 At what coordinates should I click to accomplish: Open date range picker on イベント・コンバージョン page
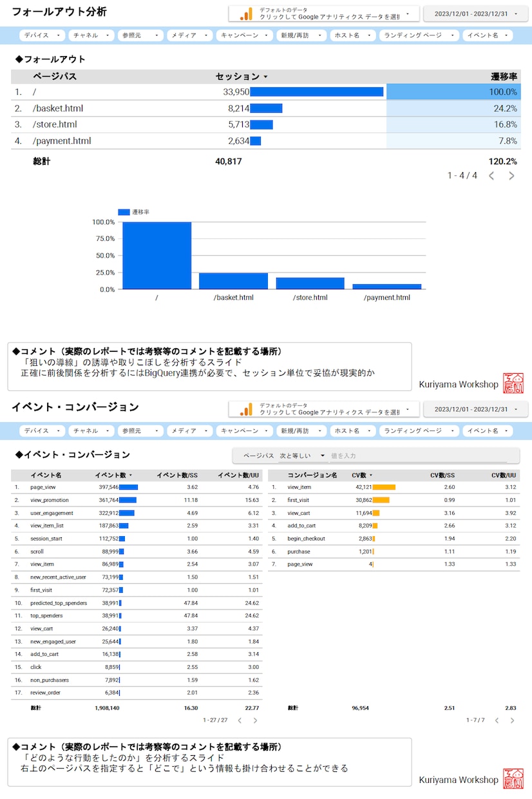pyautogui.click(x=475, y=409)
